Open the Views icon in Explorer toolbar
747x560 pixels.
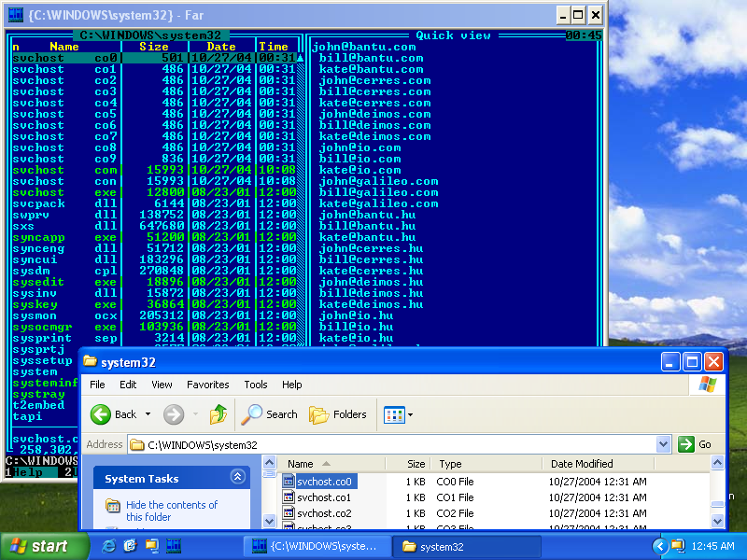coord(394,414)
